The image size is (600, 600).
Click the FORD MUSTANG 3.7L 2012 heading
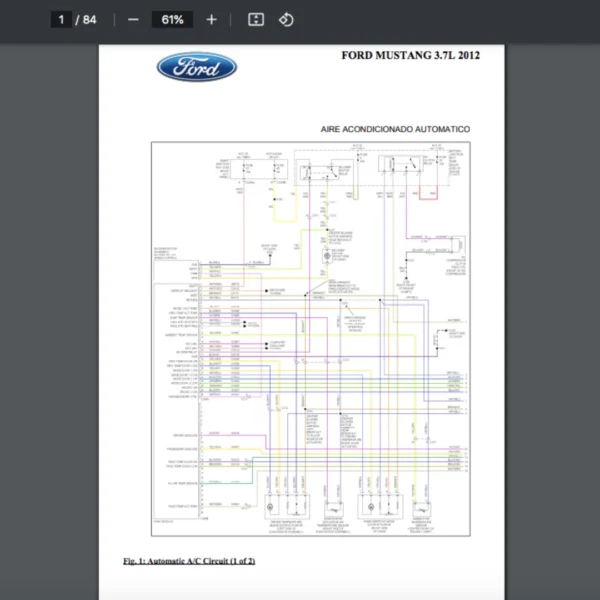[410, 55]
